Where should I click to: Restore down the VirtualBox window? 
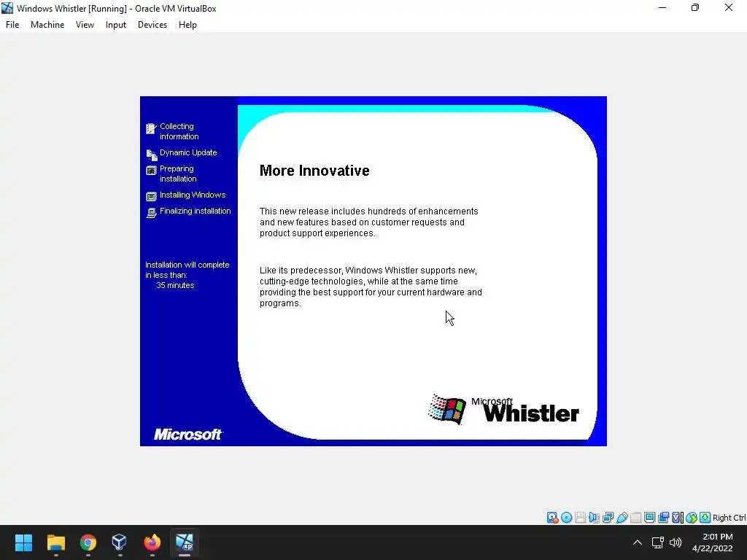coord(695,8)
